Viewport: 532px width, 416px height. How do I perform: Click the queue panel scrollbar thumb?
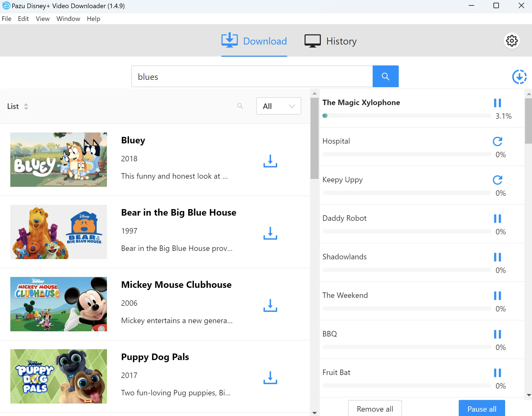528,121
